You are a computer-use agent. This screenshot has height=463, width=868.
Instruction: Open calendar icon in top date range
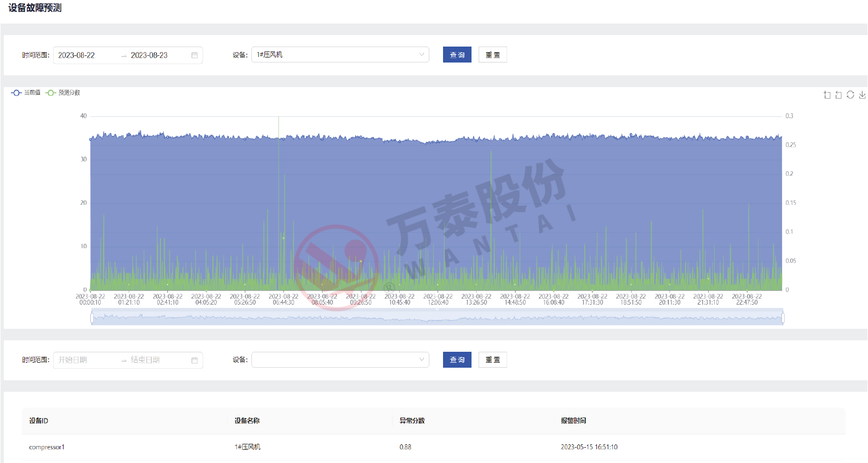[x=194, y=55]
